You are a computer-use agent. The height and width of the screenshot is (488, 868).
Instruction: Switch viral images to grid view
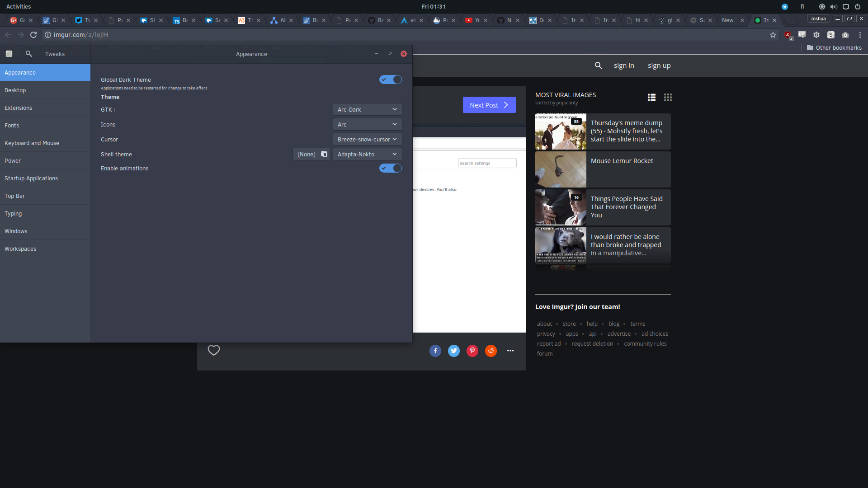click(x=668, y=98)
